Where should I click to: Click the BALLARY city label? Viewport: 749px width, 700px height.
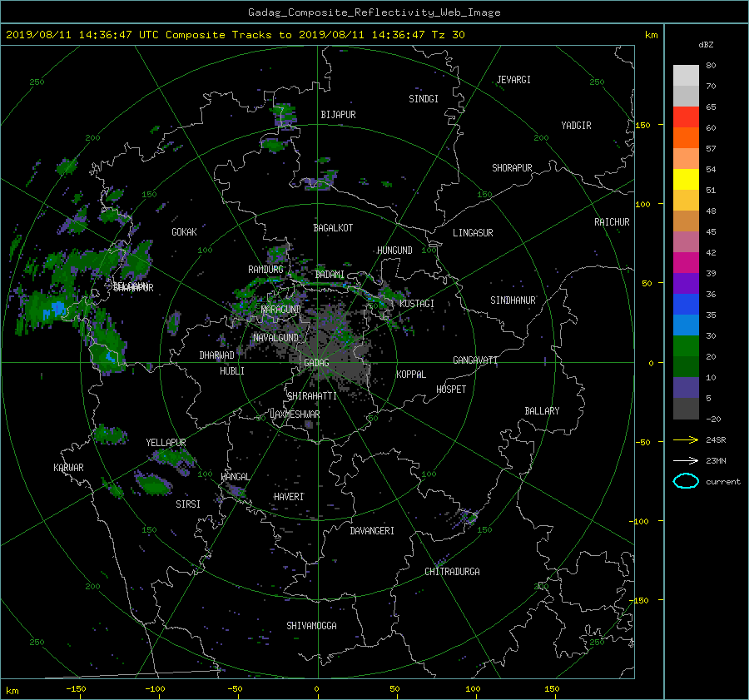point(542,411)
